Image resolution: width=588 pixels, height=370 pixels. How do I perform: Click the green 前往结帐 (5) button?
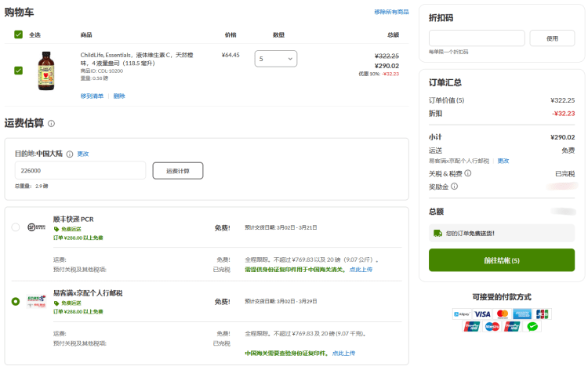click(502, 260)
